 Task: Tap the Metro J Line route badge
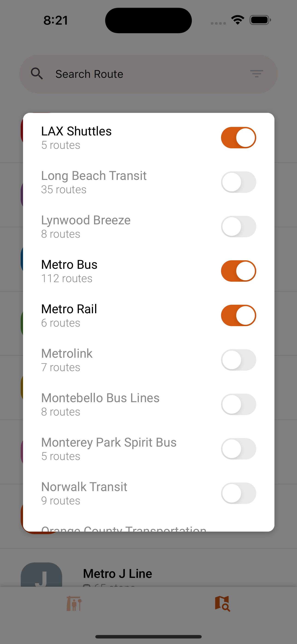coord(41,574)
